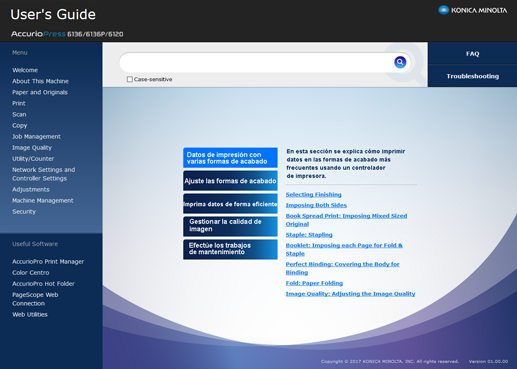Click the User's Guide title
This screenshot has width=517, height=369.
(x=53, y=14)
